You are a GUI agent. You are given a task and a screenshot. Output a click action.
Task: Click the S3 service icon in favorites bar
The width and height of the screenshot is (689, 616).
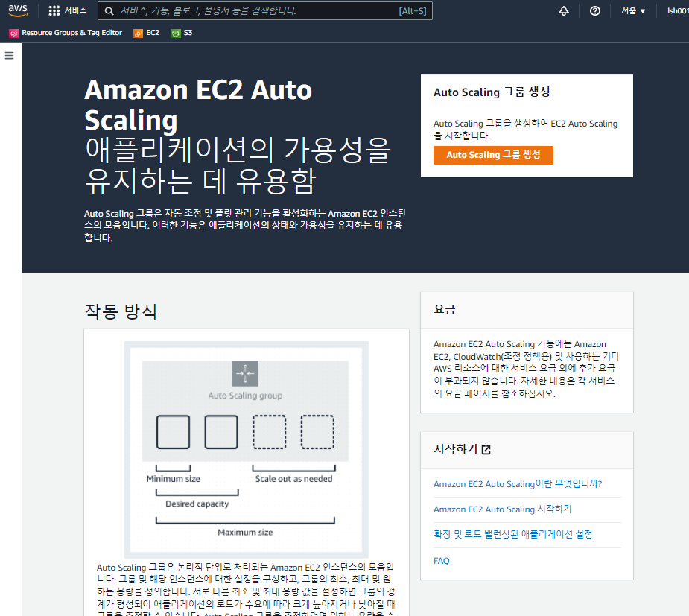176,33
